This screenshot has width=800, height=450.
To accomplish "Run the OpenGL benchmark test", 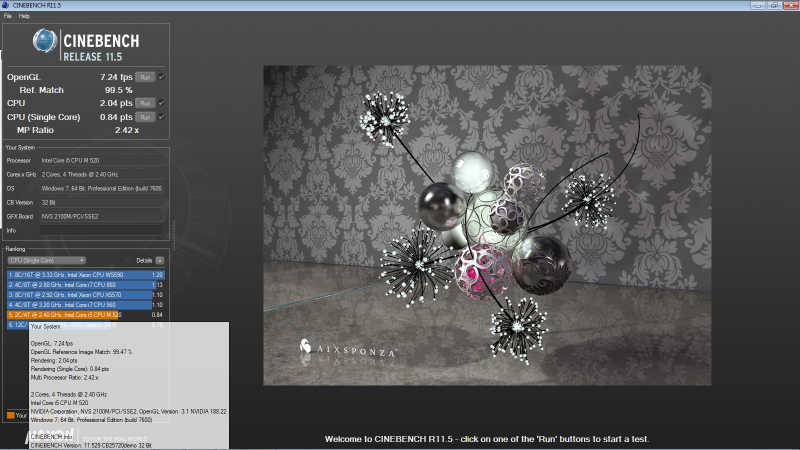I will [x=145, y=77].
